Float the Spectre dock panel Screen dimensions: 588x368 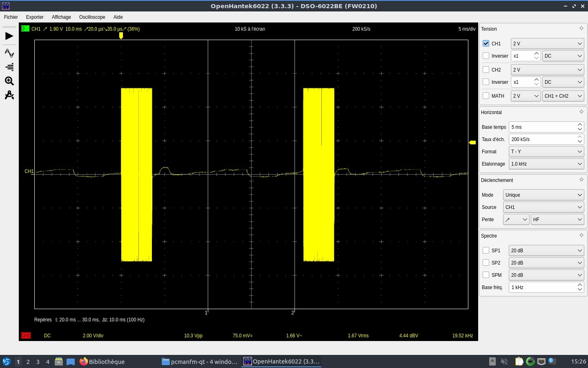point(581,235)
